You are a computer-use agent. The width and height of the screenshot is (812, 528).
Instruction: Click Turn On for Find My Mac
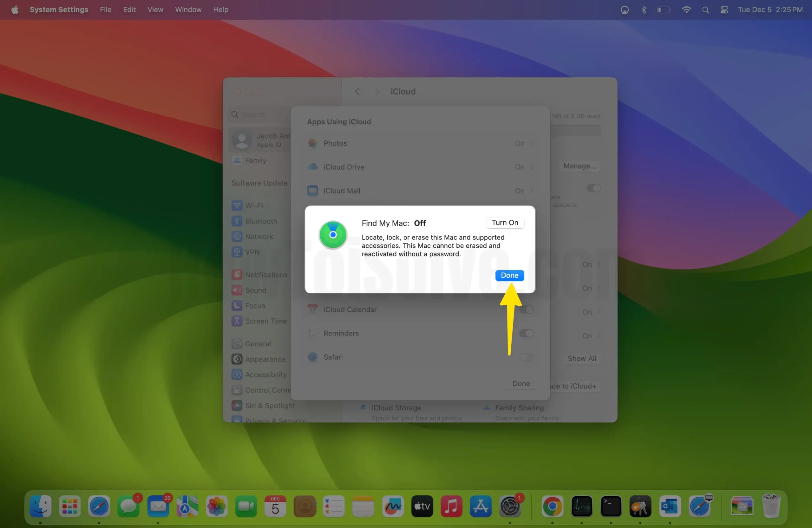505,223
